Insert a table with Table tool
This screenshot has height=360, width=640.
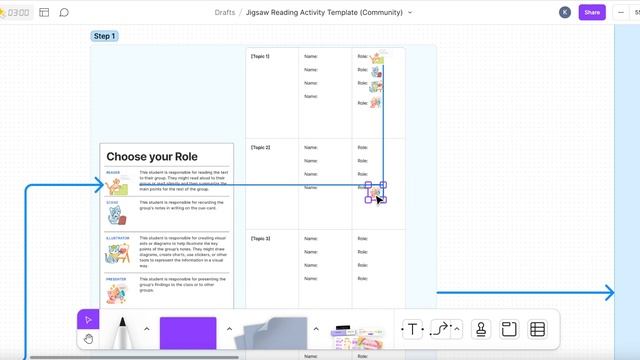pyautogui.click(x=537, y=329)
